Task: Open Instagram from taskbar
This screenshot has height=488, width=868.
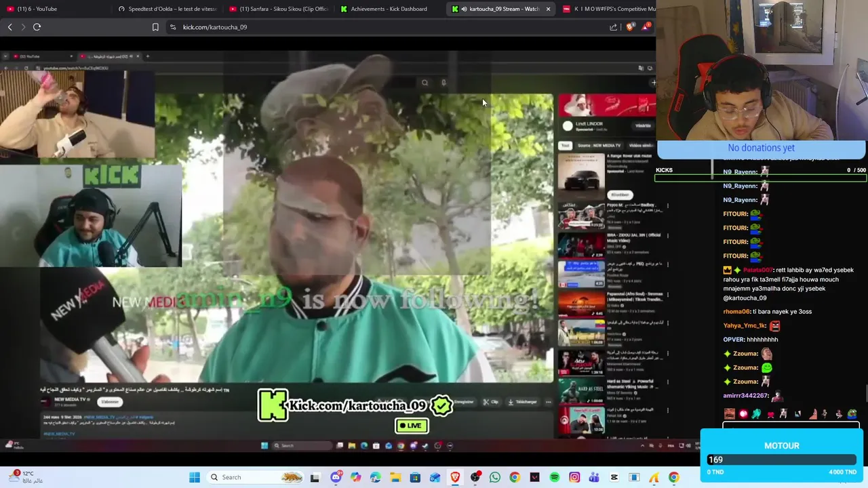Action: [574, 477]
